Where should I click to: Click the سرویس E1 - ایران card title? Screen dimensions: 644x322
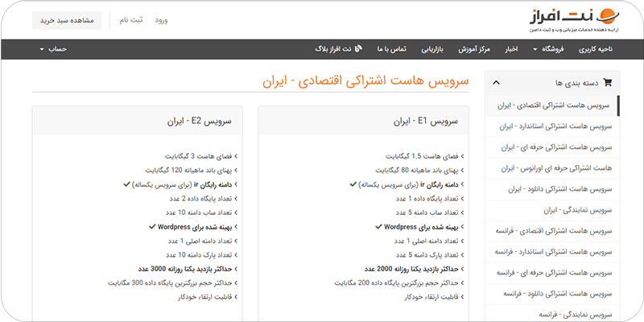426,122
